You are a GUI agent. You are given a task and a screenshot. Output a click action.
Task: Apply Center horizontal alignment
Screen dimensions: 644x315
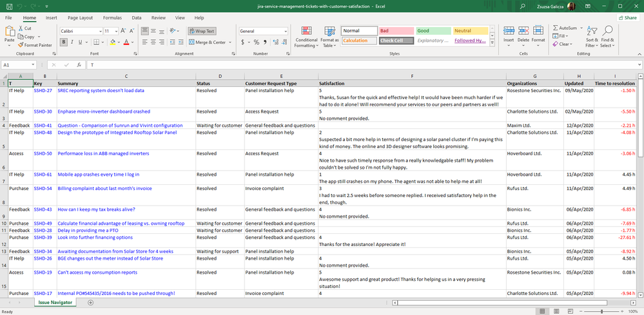153,43
